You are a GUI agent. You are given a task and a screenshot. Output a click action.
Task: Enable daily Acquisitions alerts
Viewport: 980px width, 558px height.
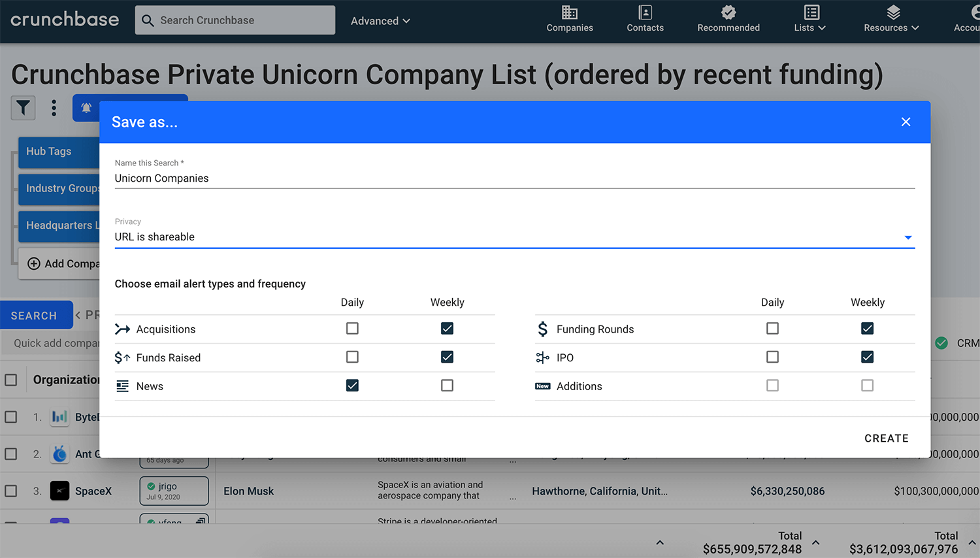(x=352, y=329)
